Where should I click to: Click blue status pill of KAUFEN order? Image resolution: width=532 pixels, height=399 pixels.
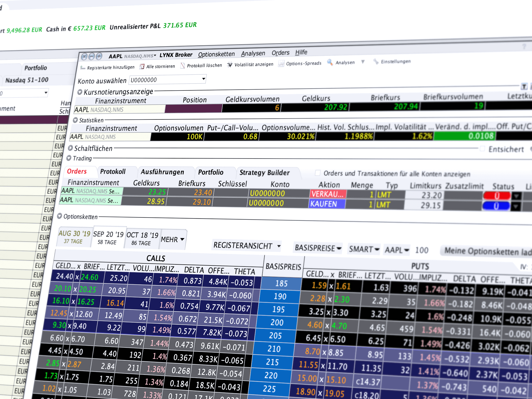[x=496, y=206]
